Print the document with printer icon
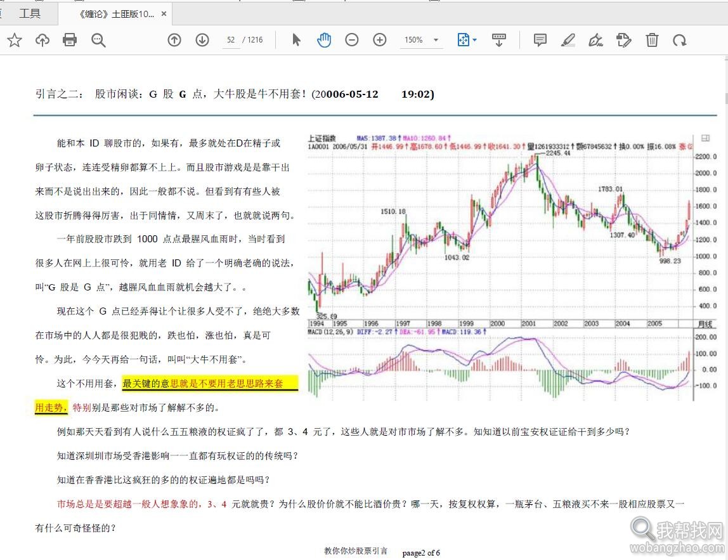This screenshot has width=728, height=560. tap(70, 41)
